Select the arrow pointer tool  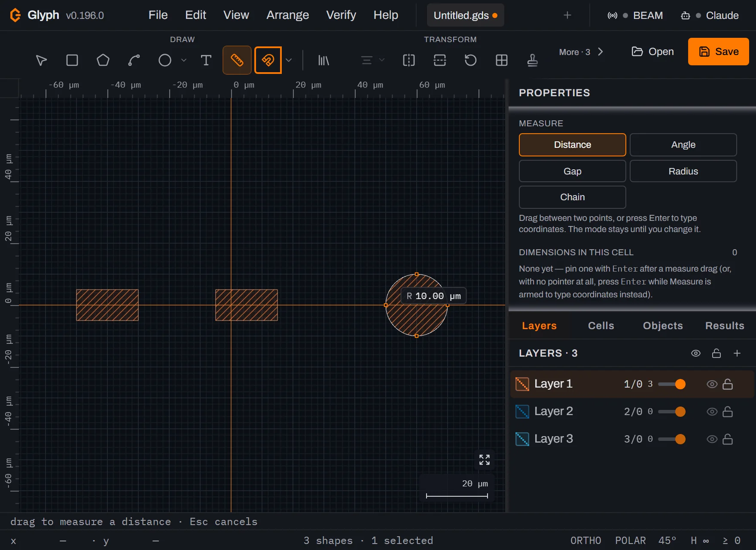(41, 60)
